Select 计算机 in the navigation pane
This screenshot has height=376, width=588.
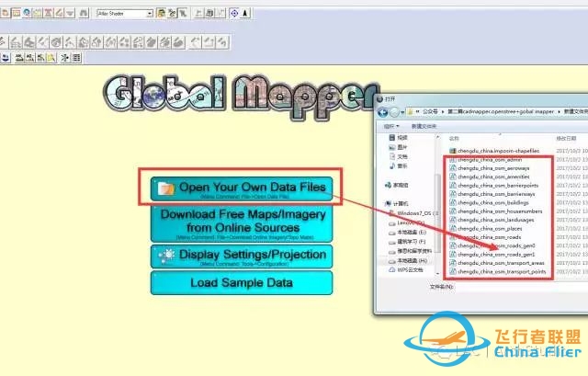397,204
